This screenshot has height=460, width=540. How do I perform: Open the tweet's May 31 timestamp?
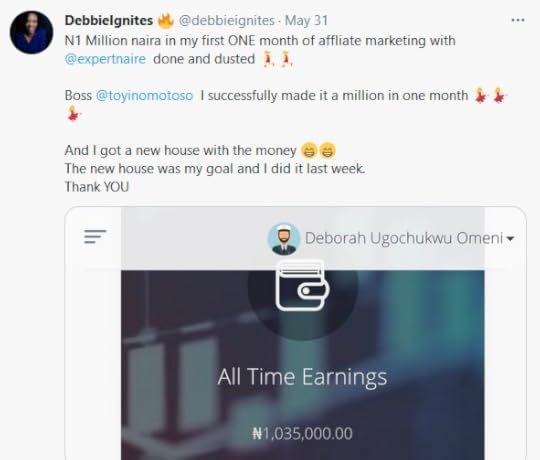click(x=306, y=21)
